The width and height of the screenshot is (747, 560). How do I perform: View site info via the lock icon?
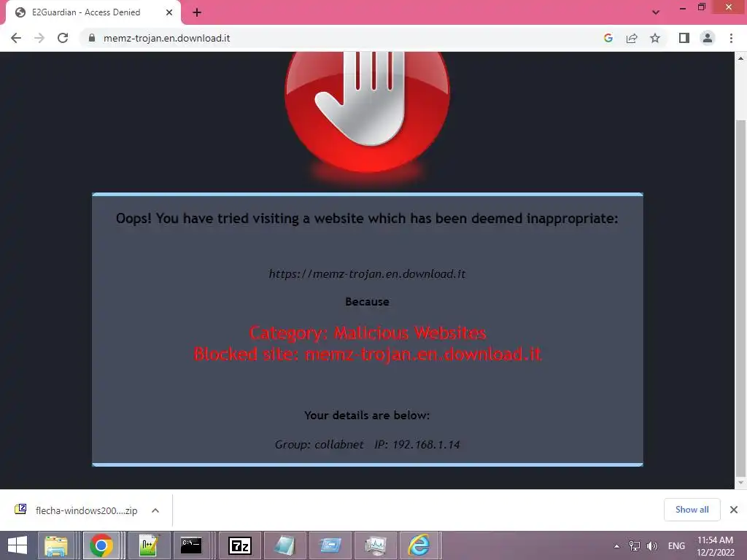(x=92, y=38)
